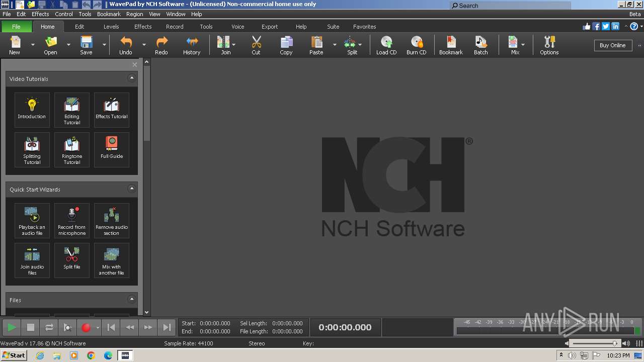Click the red Record button
The height and width of the screenshot is (362, 644).
coord(86,327)
